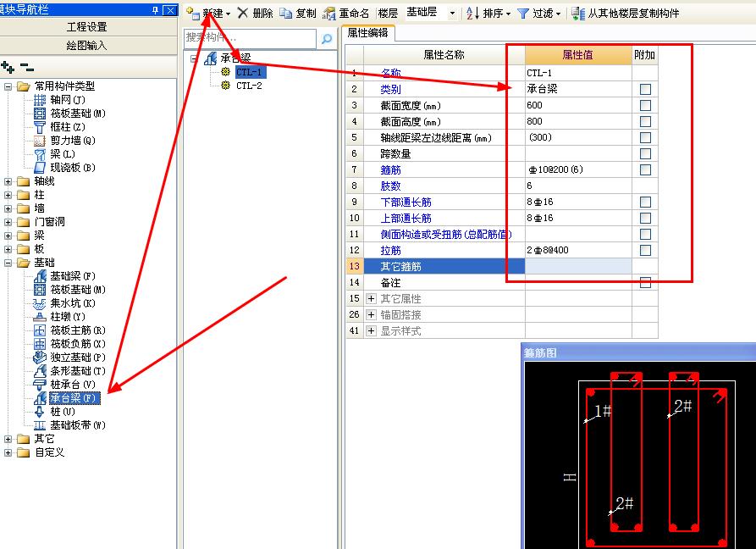Expand the 轴线 folder
This screenshot has width=756, height=549.
8,181
